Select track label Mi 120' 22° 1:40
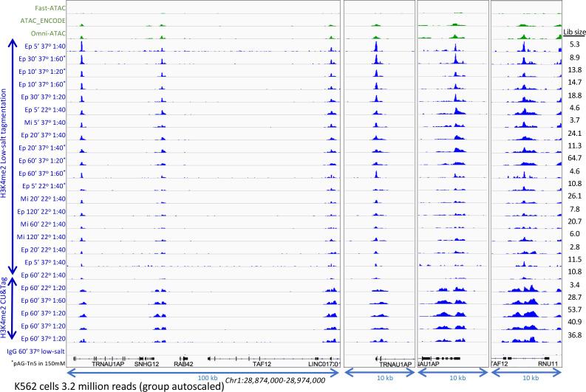This screenshot has height=392, width=586. 41,237
